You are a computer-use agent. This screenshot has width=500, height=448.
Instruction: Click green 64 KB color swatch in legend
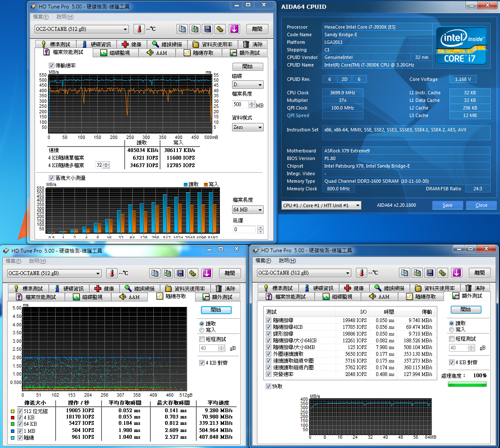[13, 424]
